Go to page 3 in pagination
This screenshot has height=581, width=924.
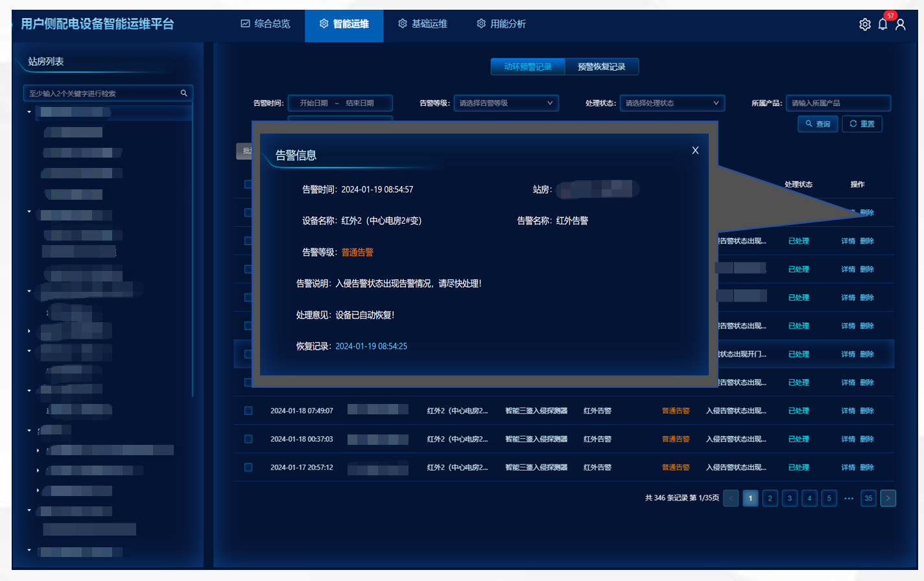click(790, 498)
